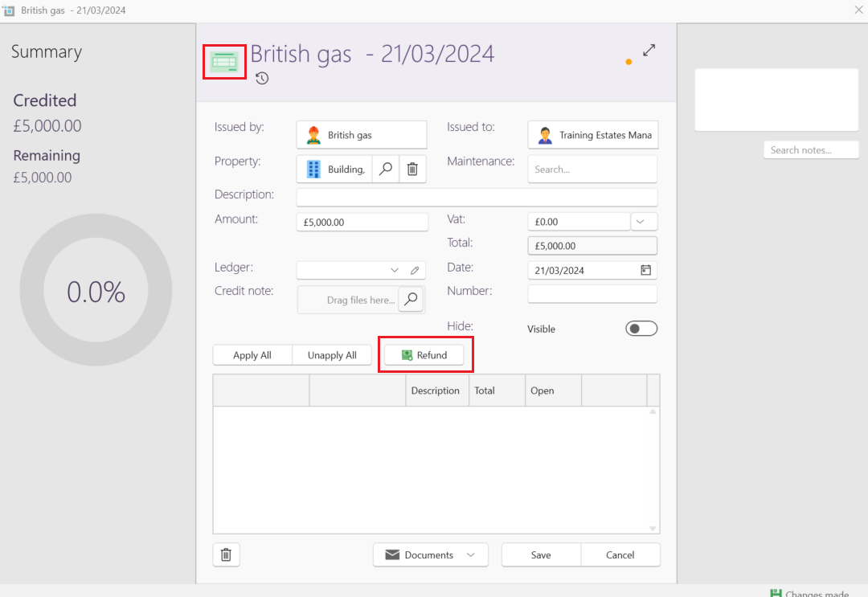Image resolution: width=868 pixels, height=597 pixels.
Task: Click the Open column header
Action: click(554, 391)
